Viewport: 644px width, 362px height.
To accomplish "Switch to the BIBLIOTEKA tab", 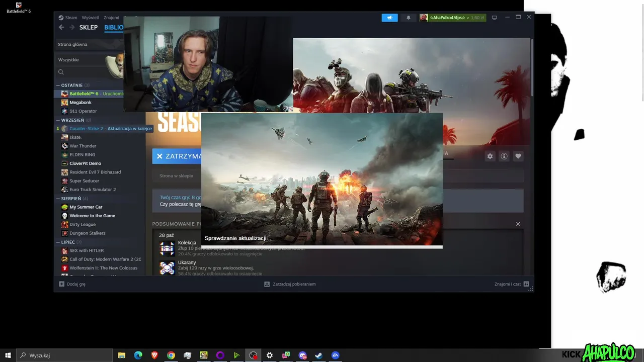I will coord(114,27).
